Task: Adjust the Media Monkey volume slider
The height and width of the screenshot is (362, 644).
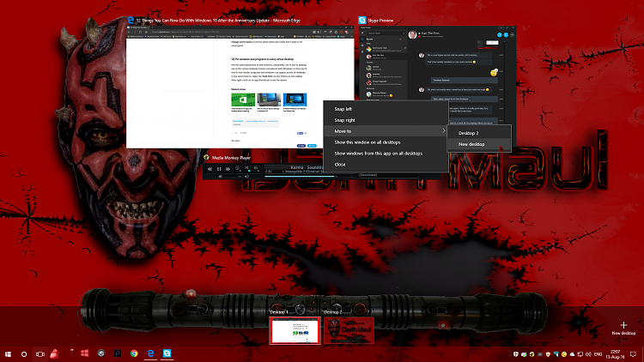Action: [234, 177]
